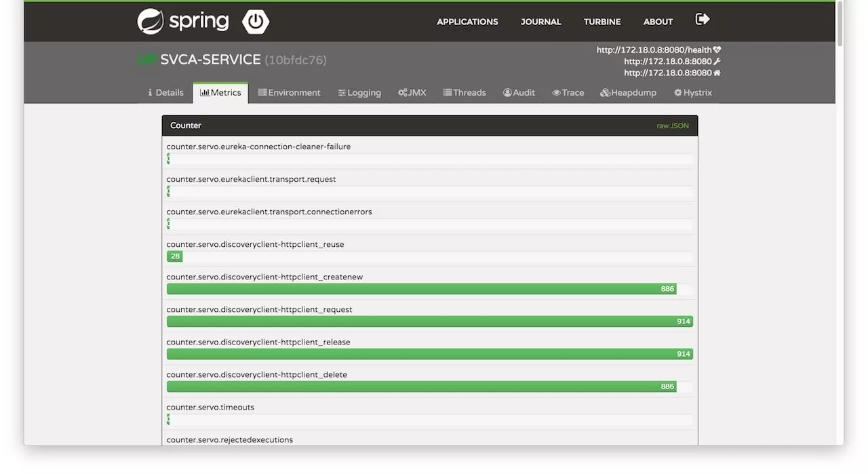
Task: Click the raw JSON link in Counter panel
Action: (x=673, y=126)
